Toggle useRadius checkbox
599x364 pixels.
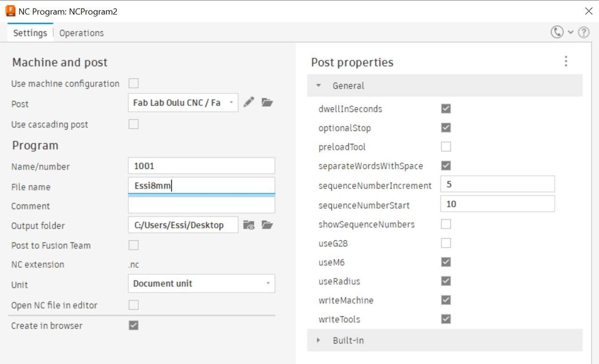click(x=446, y=281)
